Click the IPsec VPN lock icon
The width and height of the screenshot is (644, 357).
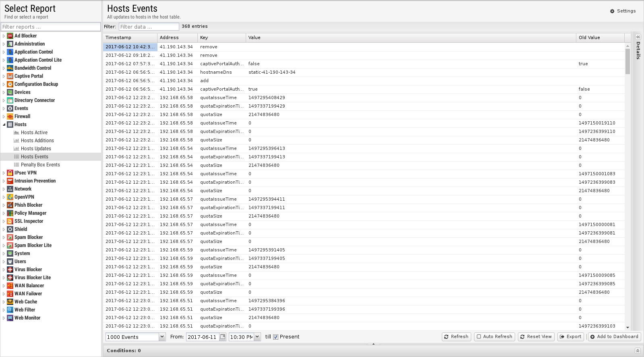point(10,173)
